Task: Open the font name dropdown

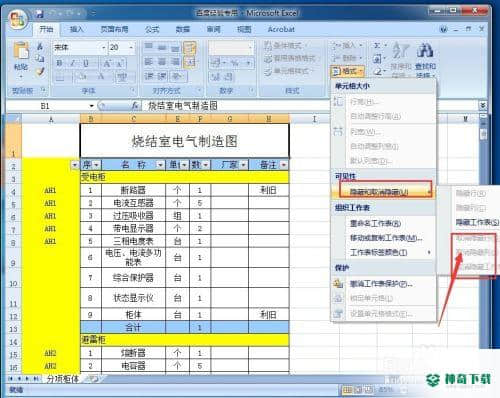Action: pos(104,48)
